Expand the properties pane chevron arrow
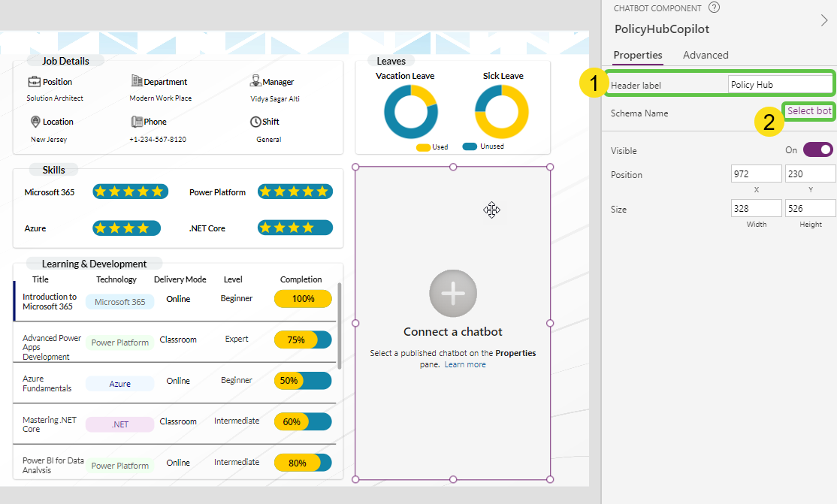 (x=824, y=21)
